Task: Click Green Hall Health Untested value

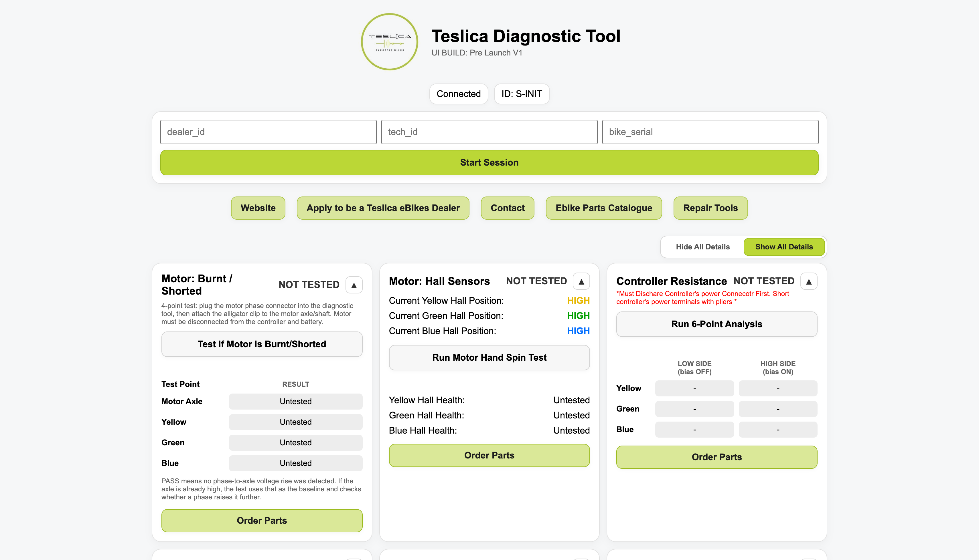Action: pyautogui.click(x=571, y=415)
